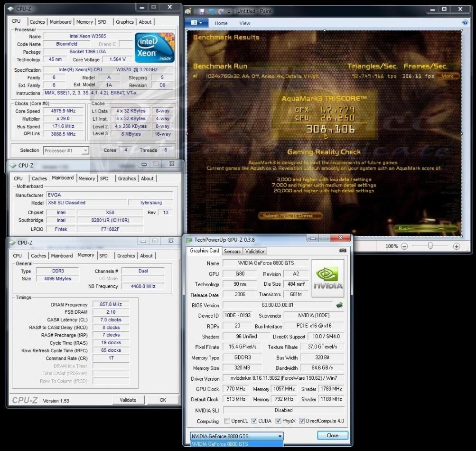This screenshot has height=451, width=476.
Task: Open Caches tab in Memory CPU-Z window
Action: (x=38, y=256)
